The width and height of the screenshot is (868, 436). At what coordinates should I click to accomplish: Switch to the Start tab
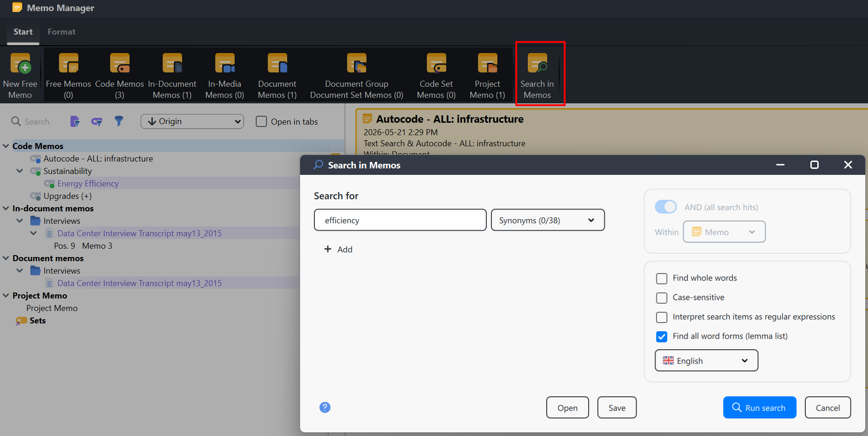coord(23,32)
